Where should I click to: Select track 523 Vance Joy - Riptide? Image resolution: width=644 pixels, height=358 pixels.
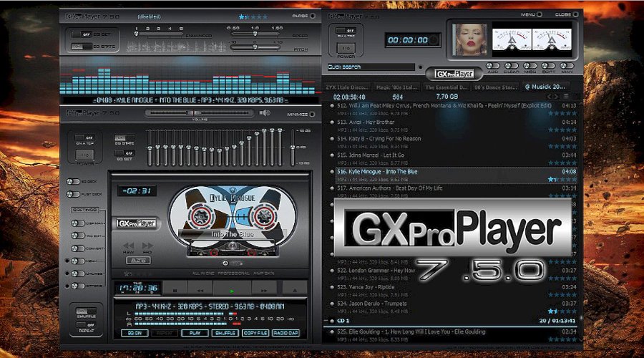[x=454, y=291]
